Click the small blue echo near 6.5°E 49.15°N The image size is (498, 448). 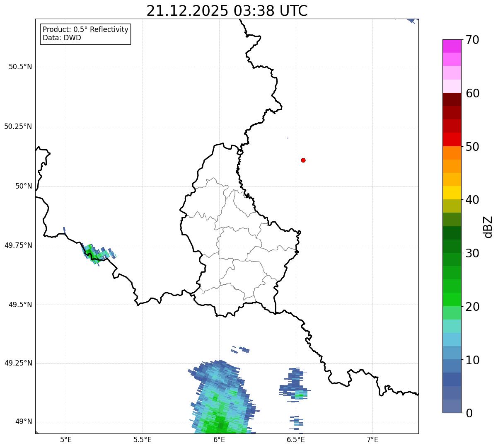(x=295, y=385)
